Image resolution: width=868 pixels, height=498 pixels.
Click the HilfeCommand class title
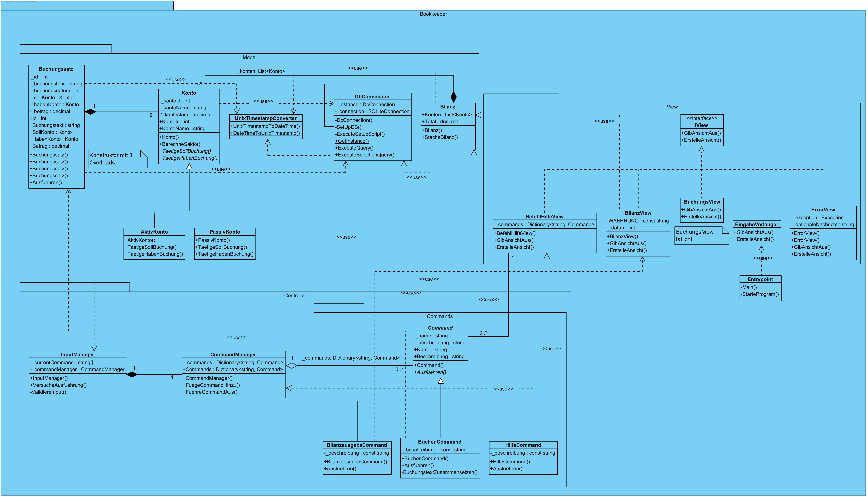523,445
